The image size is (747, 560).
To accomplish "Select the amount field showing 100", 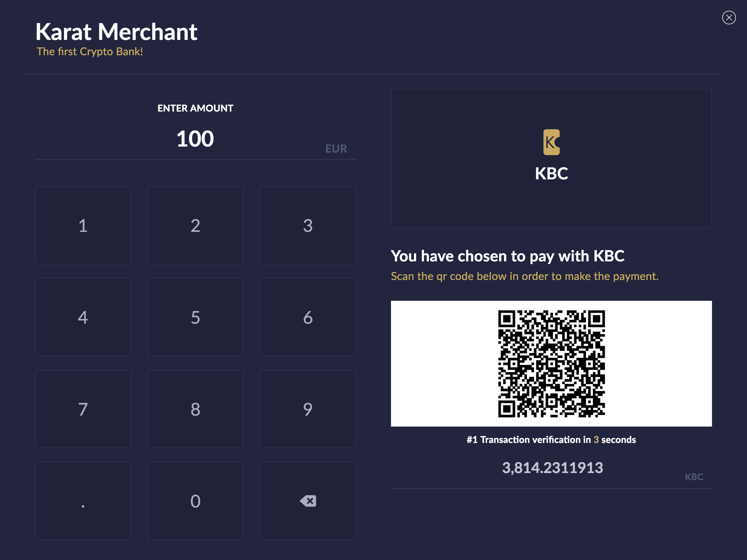I will click(195, 139).
